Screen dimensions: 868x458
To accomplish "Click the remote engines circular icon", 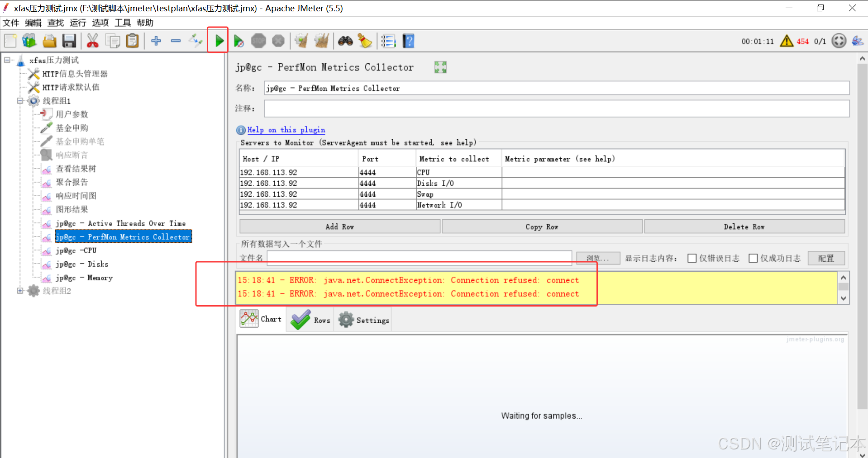I will [x=839, y=41].
